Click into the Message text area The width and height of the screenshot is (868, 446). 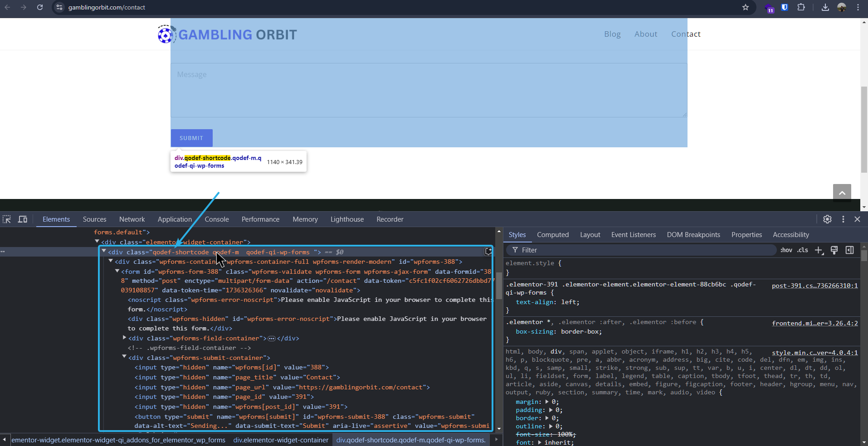tap(429, 90)
